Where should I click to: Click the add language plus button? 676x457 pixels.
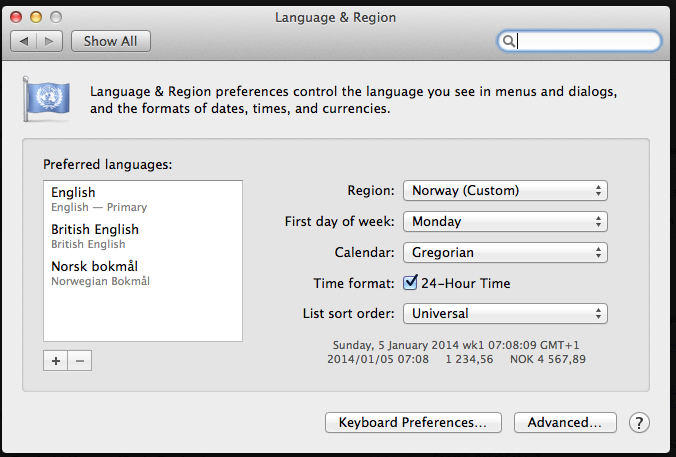coord(55,360)
